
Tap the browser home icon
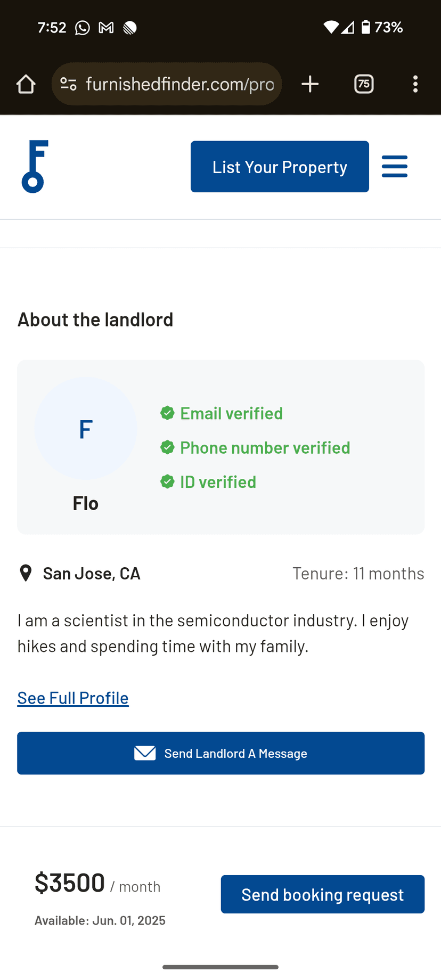click(x=26, y=84)
